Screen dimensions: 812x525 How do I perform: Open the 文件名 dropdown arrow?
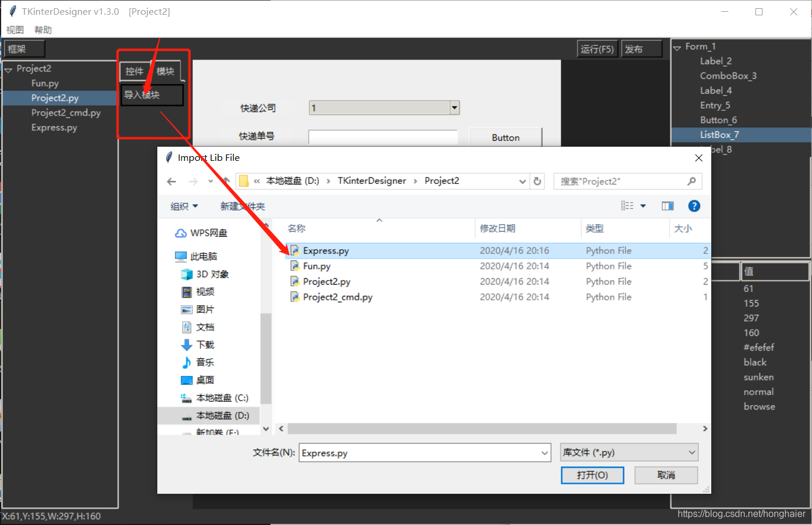[544, 453]
